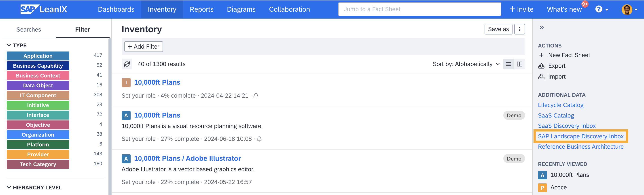Screen dimensions: 644x195
Task: Open 10,000ft Plans in Recently Viewed
Action: pyautogui.click(x=570, y=175)
